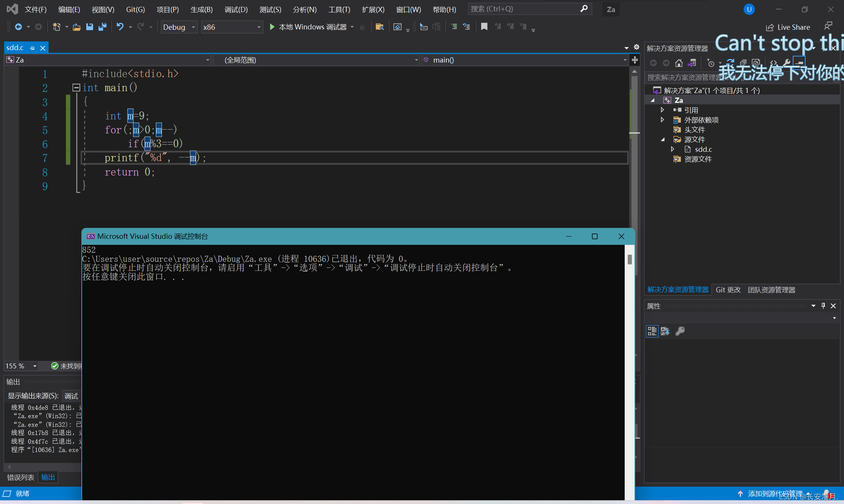This screenshot has height=504, width=844.
Task: Click the comment selected lines icon
Action: point(454,27)
